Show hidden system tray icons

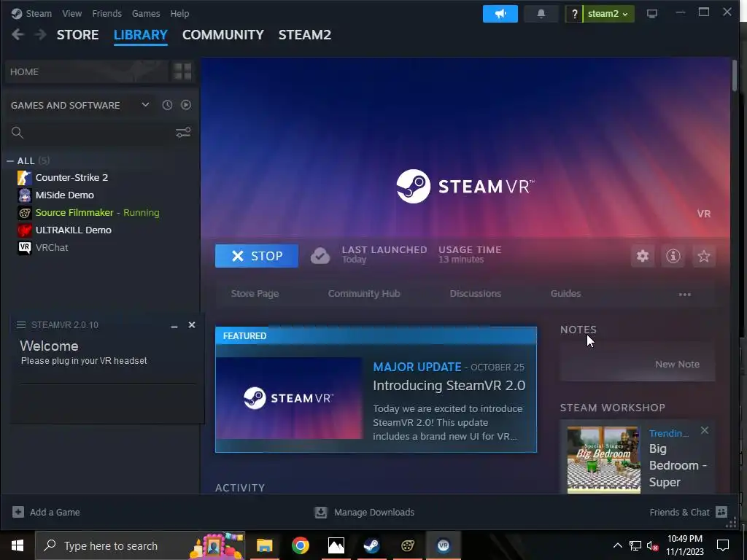[617, 545]
